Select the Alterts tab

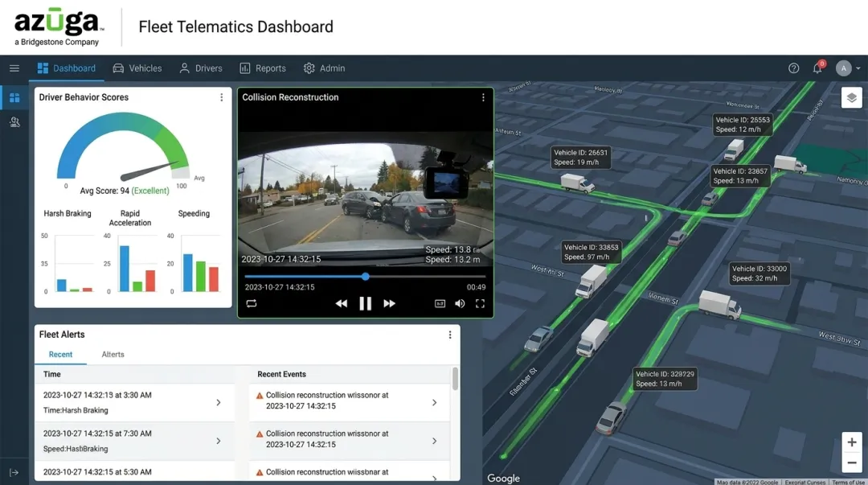pos(113,354)
